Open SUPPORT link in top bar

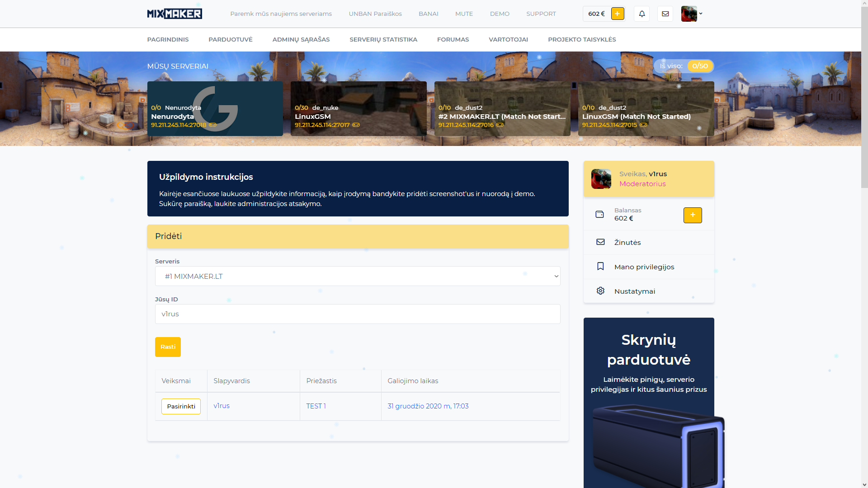click(541, 14)
